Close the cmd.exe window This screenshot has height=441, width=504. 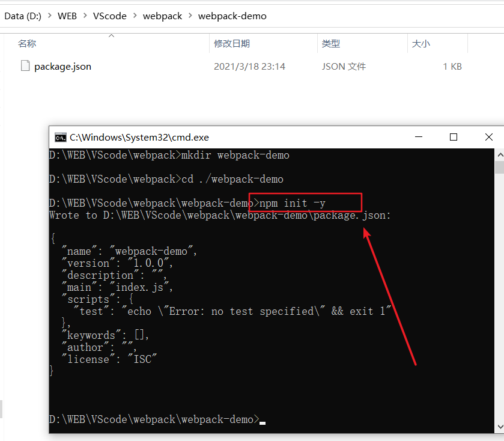click(x=489, y=137)
